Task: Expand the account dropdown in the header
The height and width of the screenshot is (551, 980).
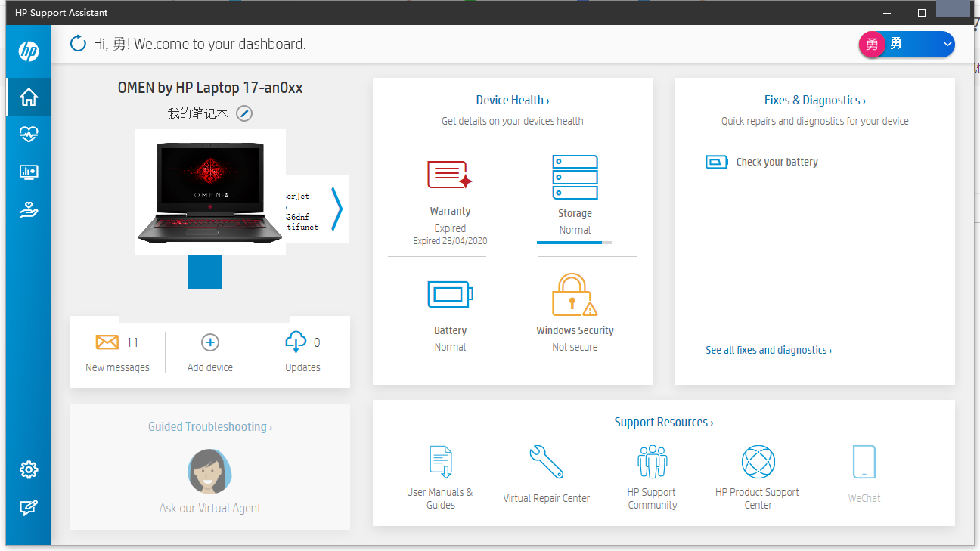Action: (946, 44)
